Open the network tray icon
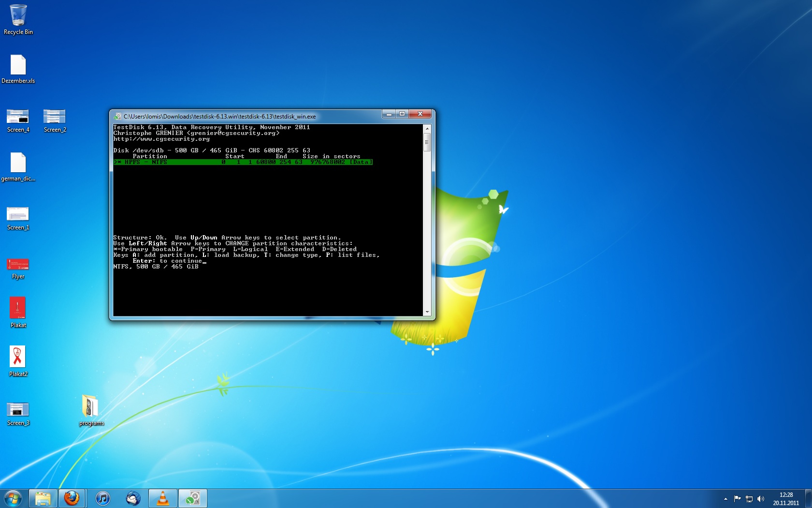This screenshot has width=812, height=508. [749, 499]
